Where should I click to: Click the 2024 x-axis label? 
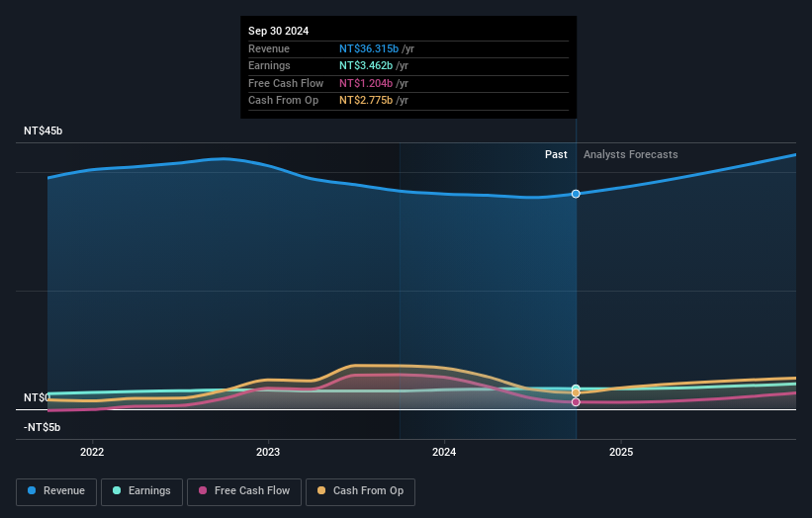pos(444,452)
